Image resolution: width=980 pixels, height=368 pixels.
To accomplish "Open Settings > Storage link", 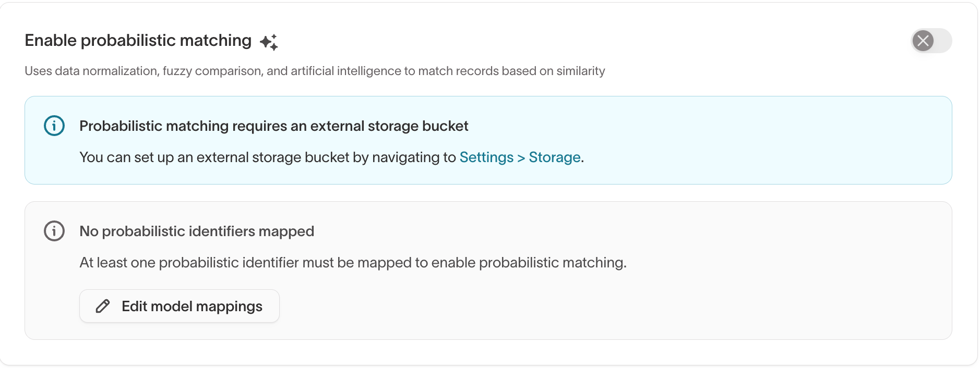I will point(520,157).
